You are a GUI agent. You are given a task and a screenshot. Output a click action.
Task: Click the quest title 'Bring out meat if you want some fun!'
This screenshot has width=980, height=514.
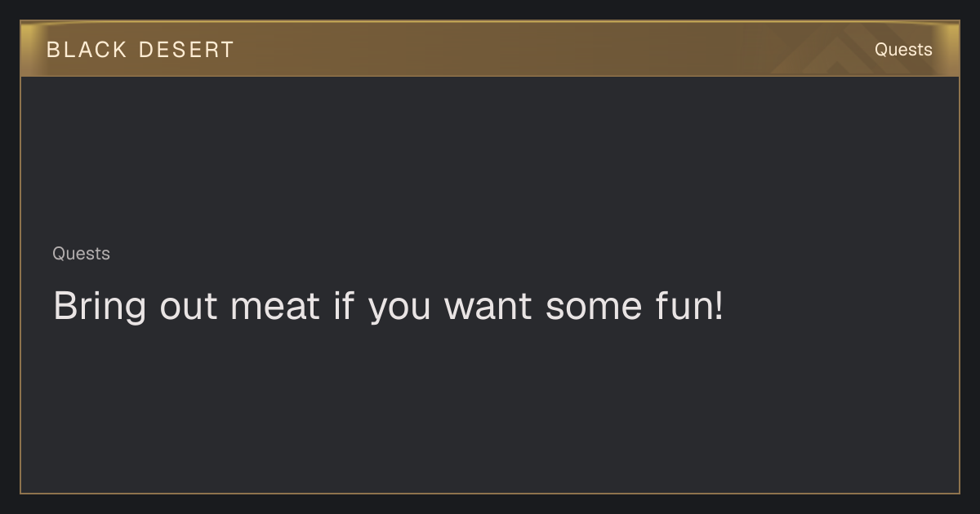click(x=388, y=307)
